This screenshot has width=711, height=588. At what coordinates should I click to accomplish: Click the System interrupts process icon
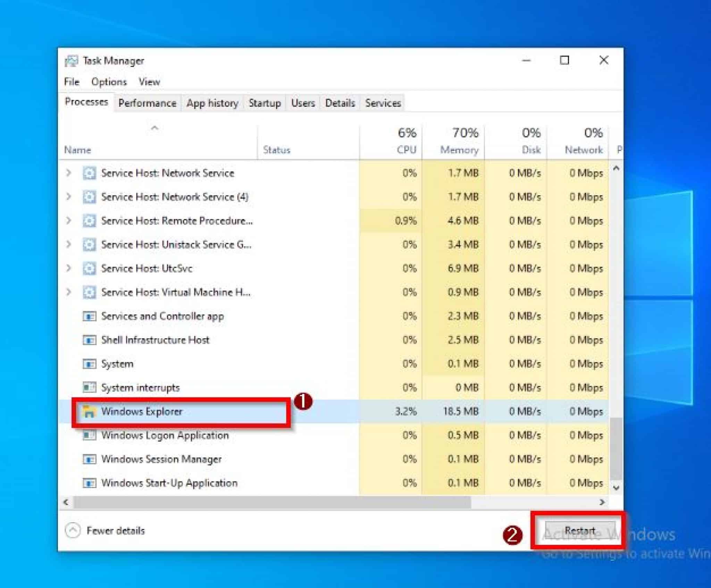pyautogui.click(x=90, y=387)
